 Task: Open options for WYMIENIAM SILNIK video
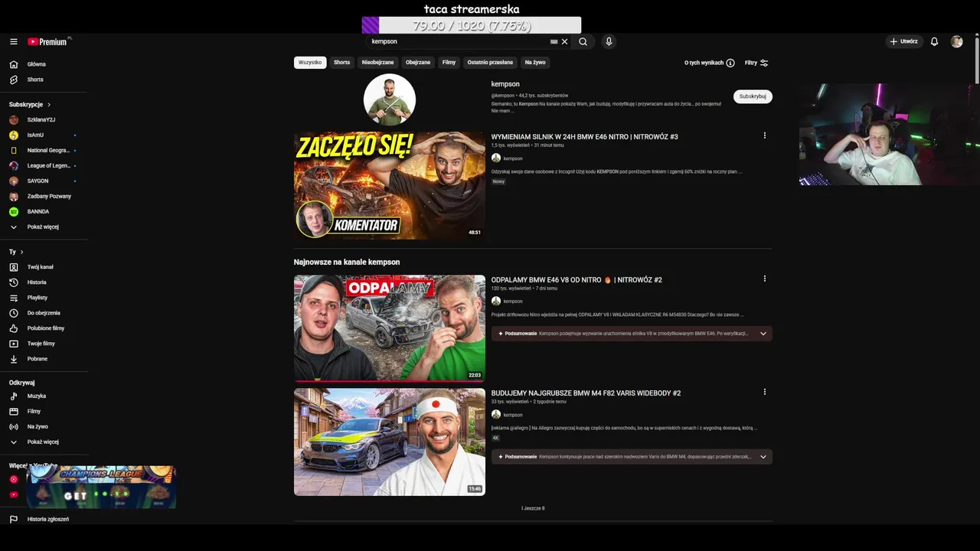(764, 135)
